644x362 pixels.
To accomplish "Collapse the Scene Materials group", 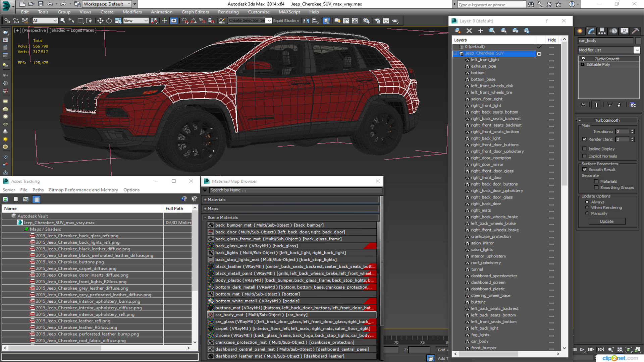I will click(205, 218).
